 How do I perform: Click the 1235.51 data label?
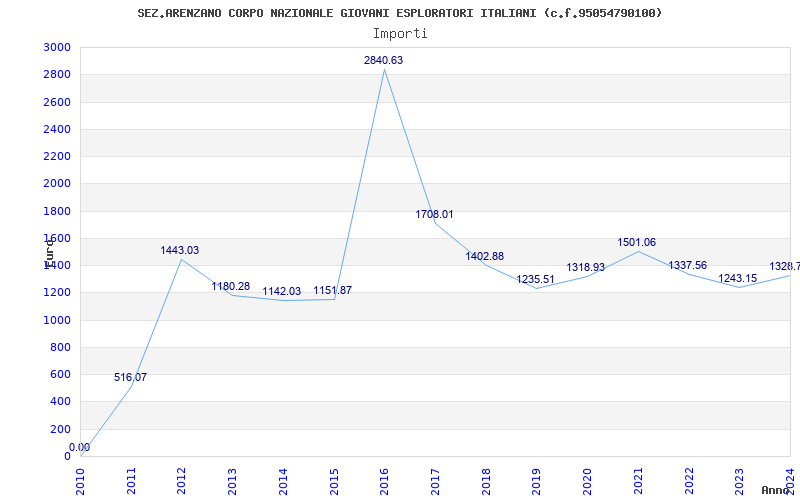point(536,280)
